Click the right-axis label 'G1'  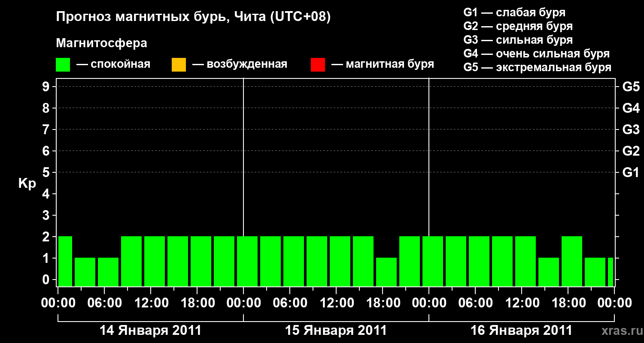[631, 172]
